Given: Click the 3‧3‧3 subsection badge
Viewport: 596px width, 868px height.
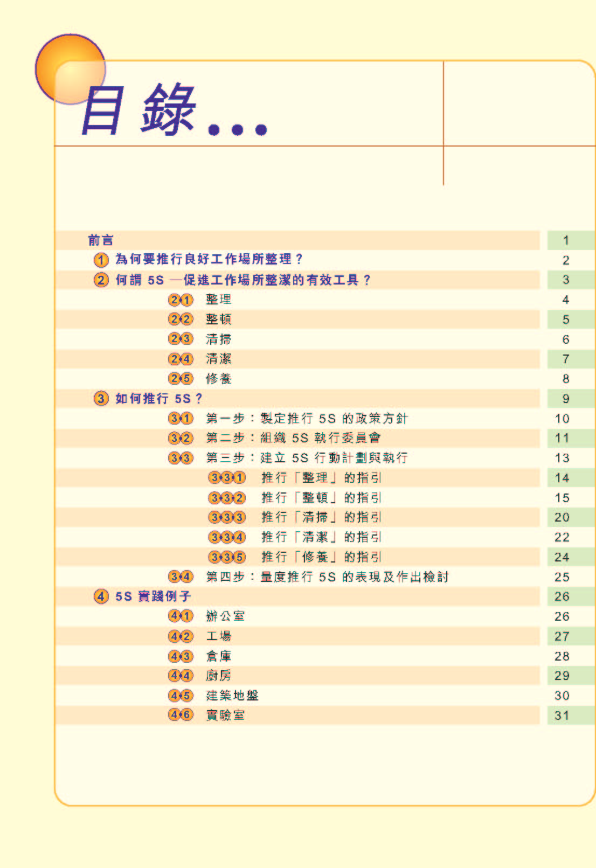Looking at the screenshot, I should (x=227, y=518).
